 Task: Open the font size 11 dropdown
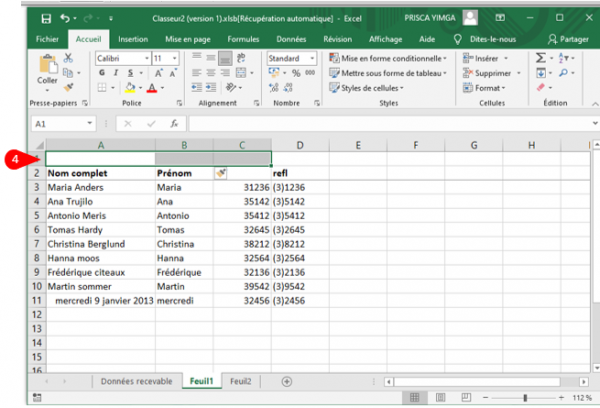click(x=174, y=58)
